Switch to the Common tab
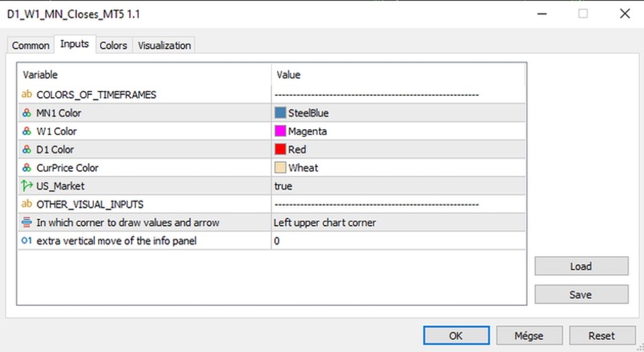644x352 pixels. [31, 45]
